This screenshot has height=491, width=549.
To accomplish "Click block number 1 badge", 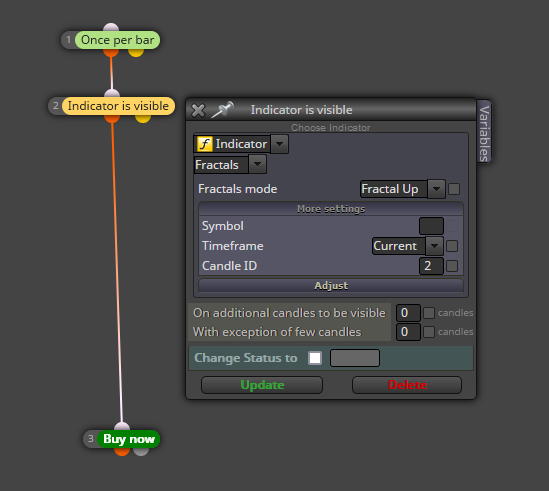I will click(69, 40).
